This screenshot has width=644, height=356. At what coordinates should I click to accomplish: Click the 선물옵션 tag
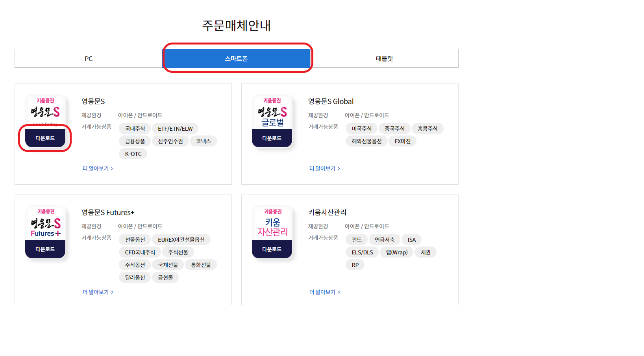[135, 239]
